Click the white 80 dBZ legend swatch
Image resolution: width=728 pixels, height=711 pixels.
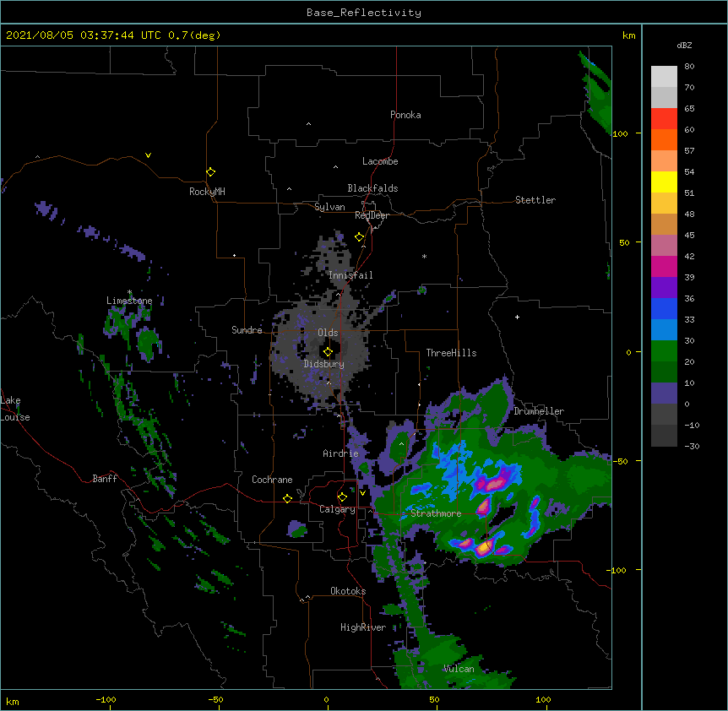(x=664, y=76)
